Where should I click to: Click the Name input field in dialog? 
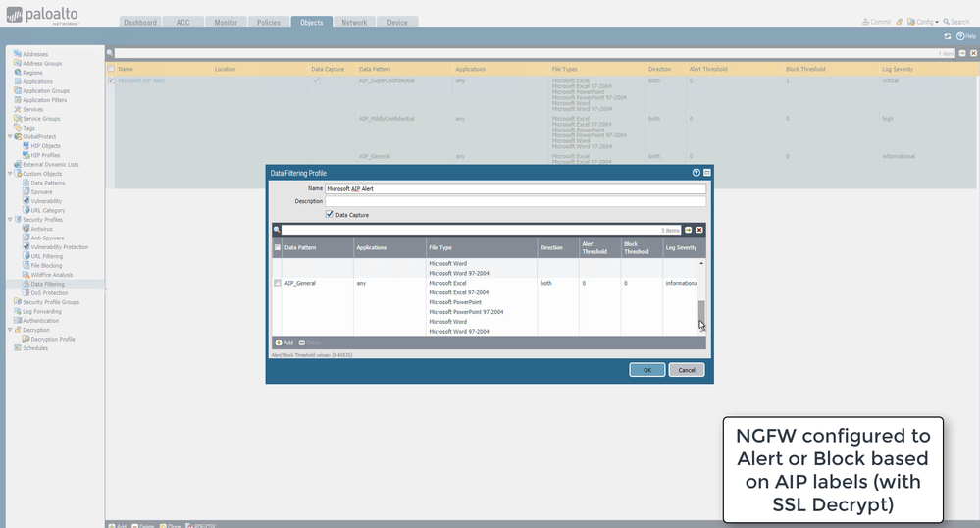516,188
